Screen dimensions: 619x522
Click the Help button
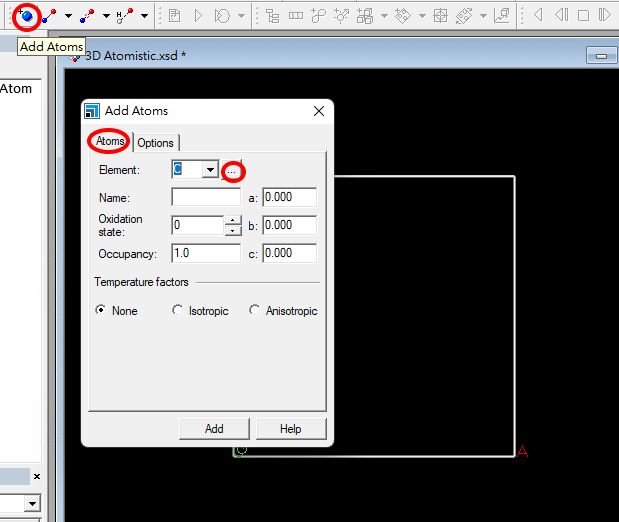point(290,429)
